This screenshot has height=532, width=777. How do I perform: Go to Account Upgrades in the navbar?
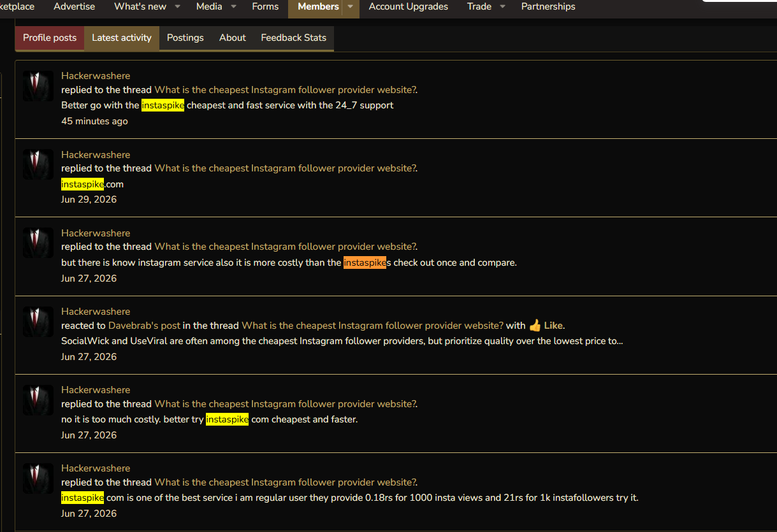pos(409,6)
